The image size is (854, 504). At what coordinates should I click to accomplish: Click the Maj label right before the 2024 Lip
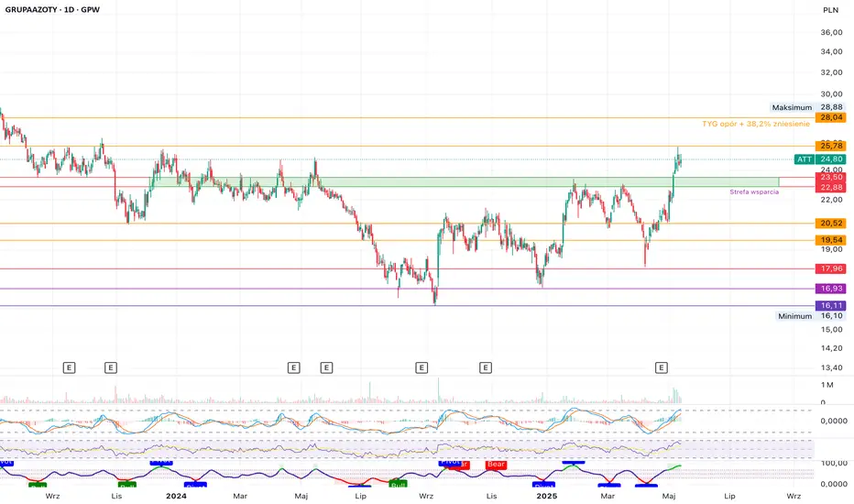301,496
